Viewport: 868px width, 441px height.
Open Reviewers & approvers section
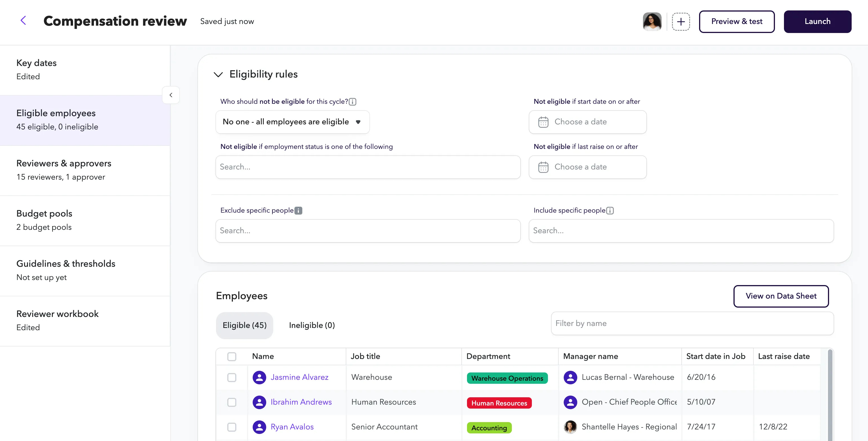(x=85, y=171)
